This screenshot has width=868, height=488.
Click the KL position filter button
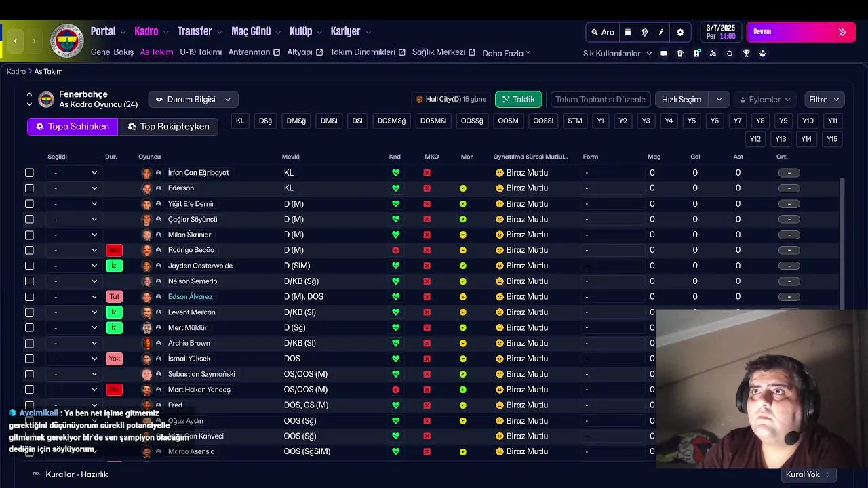(240, 121)
